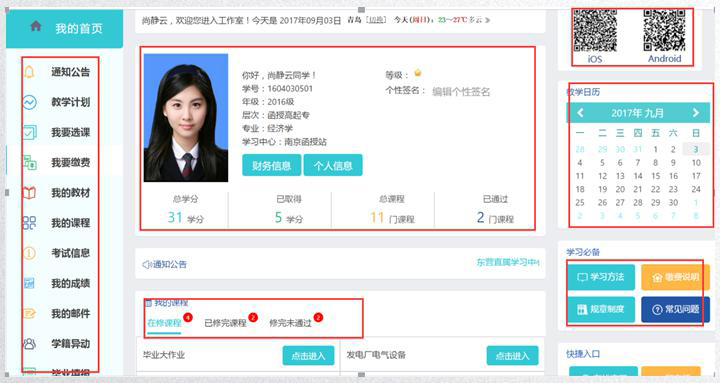Click the 我的课程 grid icon
The image size is (720, 383).
(x=29, y=223)
